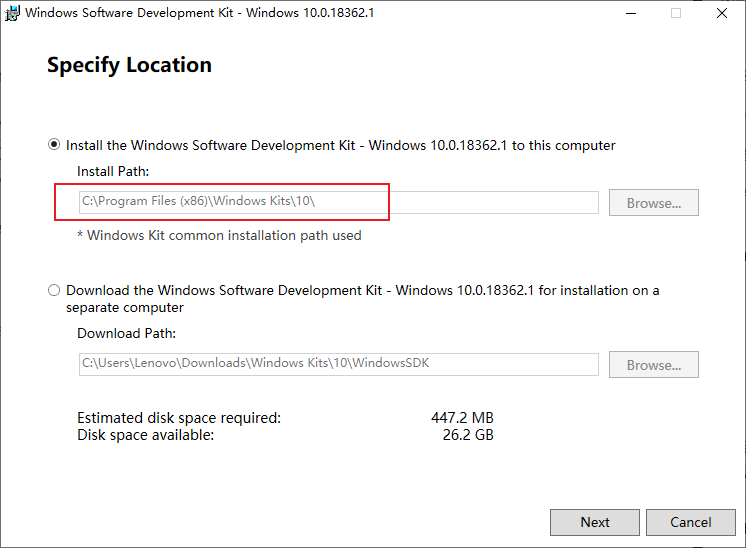Minimize the SDK installer window
The height and width of the screenshot is (548, 746).
click(x=631, y=13)
